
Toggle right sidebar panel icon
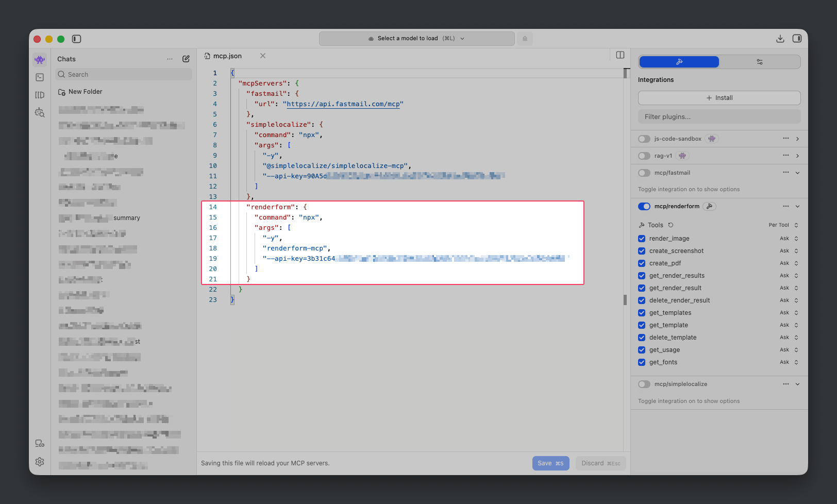pyautogui.click(x=797, y=39)
